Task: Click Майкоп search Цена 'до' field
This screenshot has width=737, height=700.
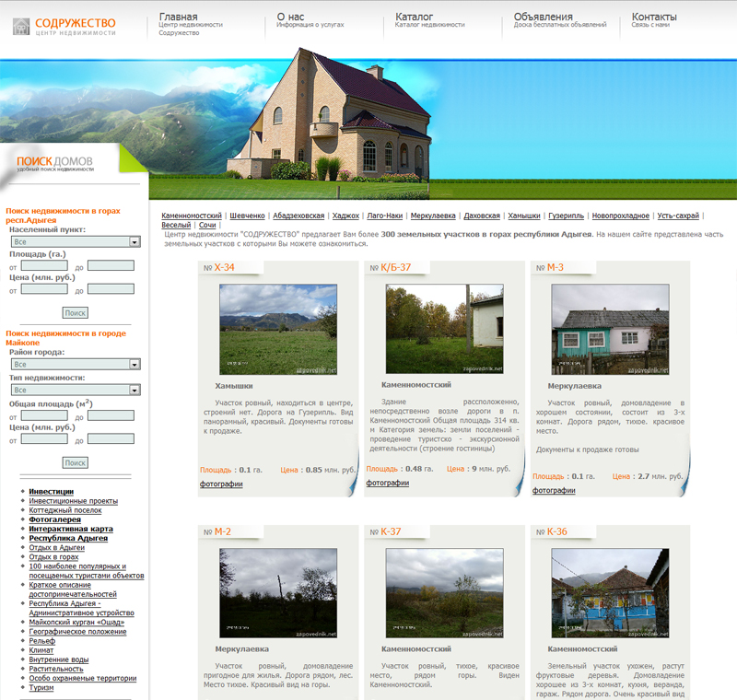Action: point(111,438)
